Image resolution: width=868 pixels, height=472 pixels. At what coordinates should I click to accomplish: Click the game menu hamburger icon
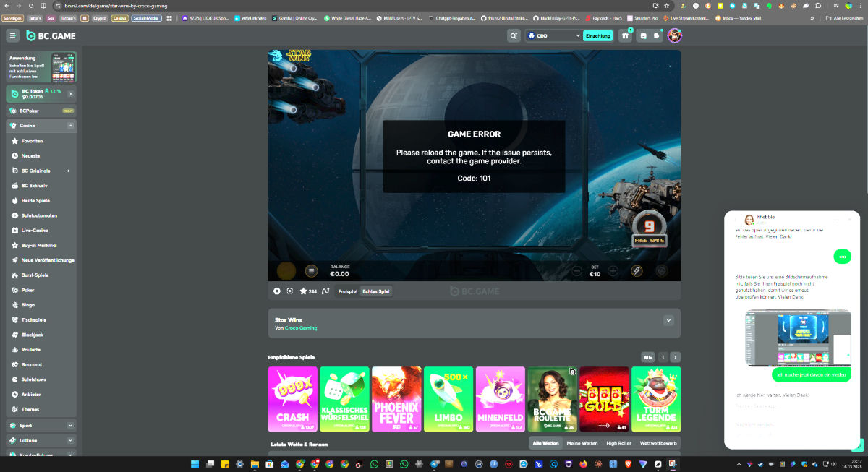(x=311, y=271)
